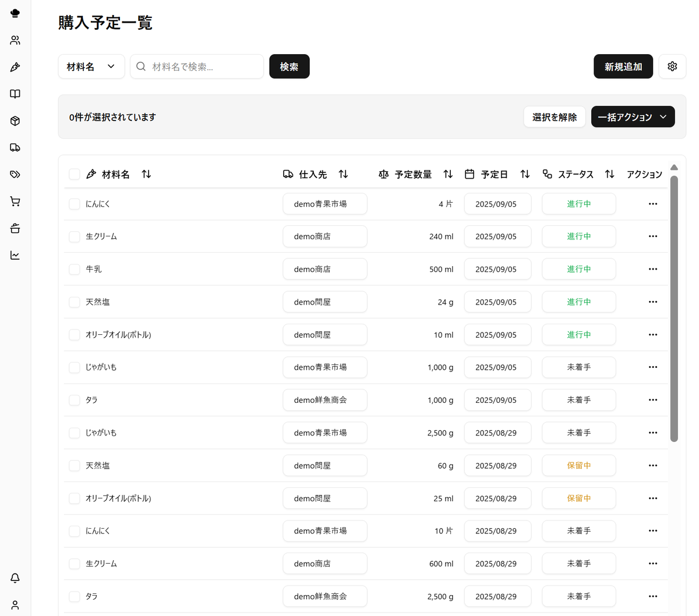Open the notifications bell icon
Image resolution: width=699 pixels, height=616 pixels.
(x=15, y=578)
